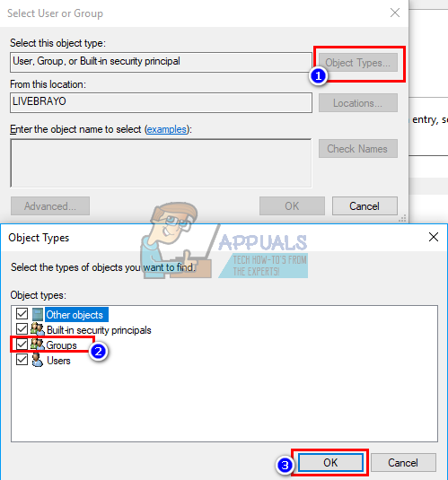Select the Other objects list entry
This screenshot has width=448, height=480.
tap(75, 315)
